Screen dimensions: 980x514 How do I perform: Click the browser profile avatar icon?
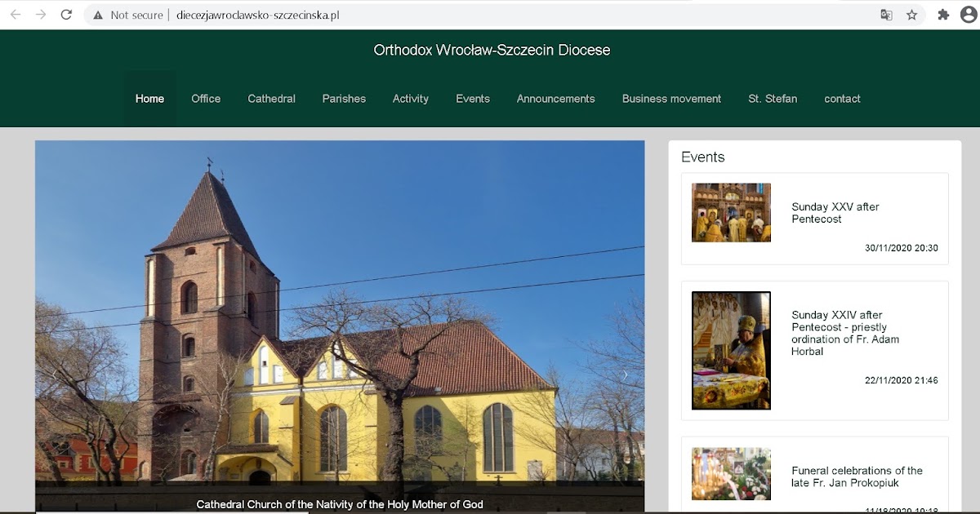click(967, 14)
